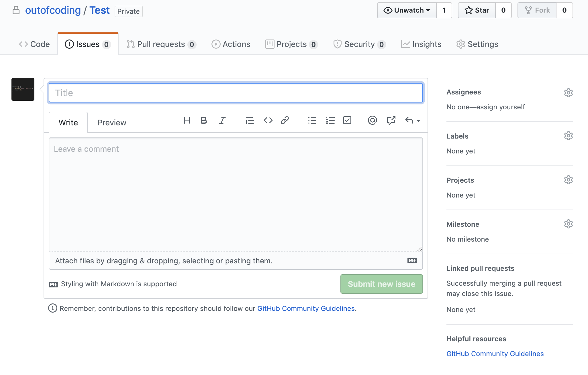This screenshot has height=375, width=588.
Task: Toggle bold formatting in editor toolbar
Action: 204,121
